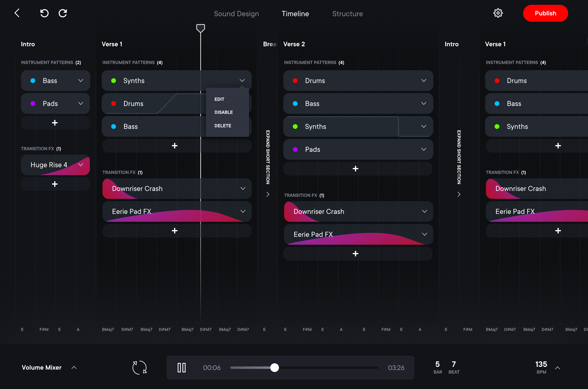Click the right Verse 1 Downriser Crash FX
This screenshot has height=389, width=588.
537,189
